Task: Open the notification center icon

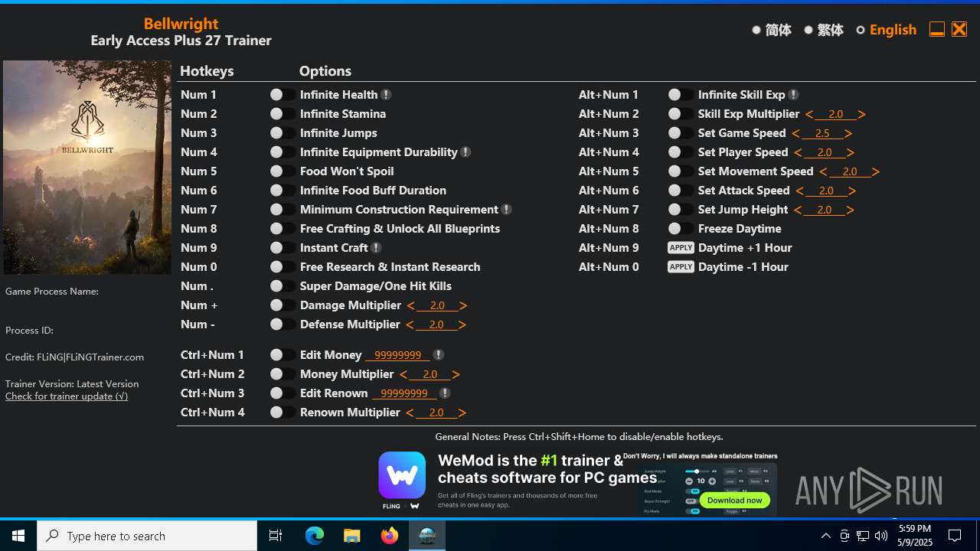Action: point(955,536)
